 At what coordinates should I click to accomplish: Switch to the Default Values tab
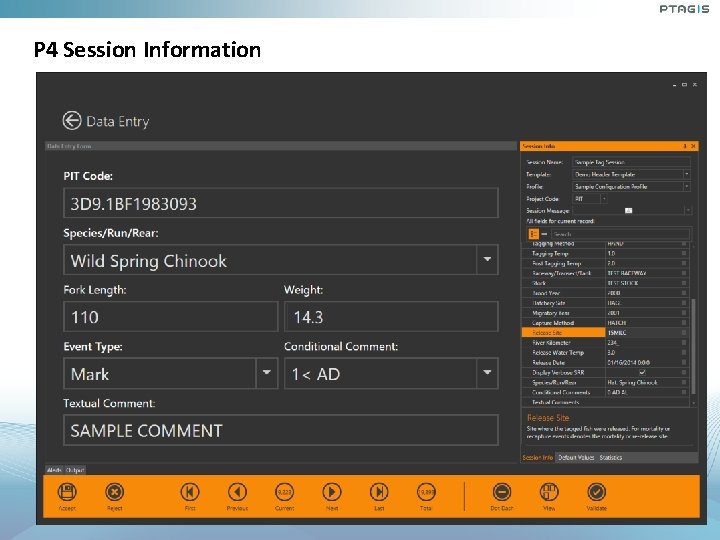click(576, 457)
